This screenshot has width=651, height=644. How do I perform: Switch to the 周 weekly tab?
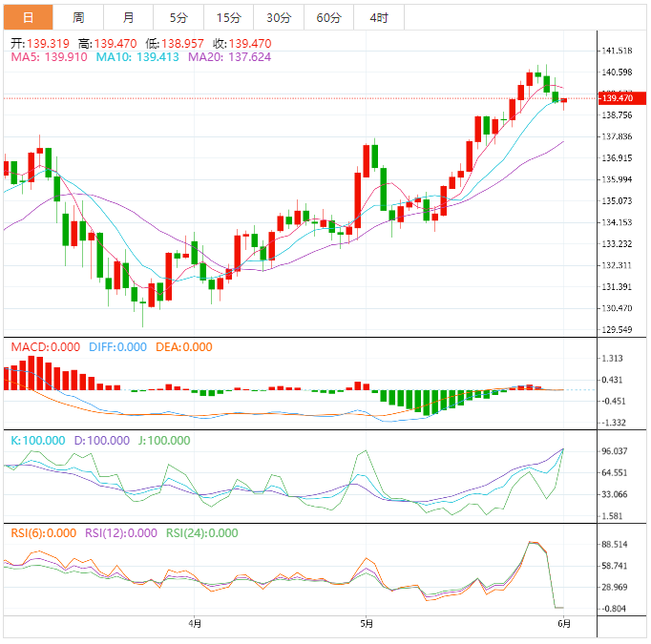pos(78,18)
